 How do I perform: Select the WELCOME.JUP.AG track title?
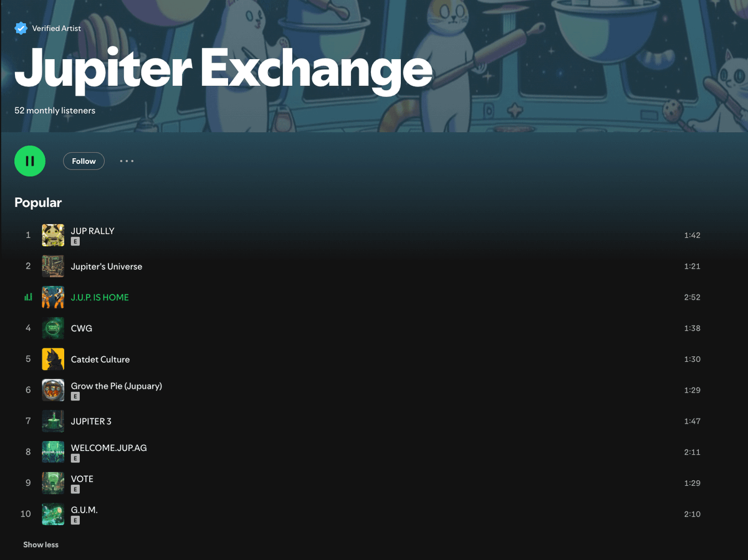109,448
